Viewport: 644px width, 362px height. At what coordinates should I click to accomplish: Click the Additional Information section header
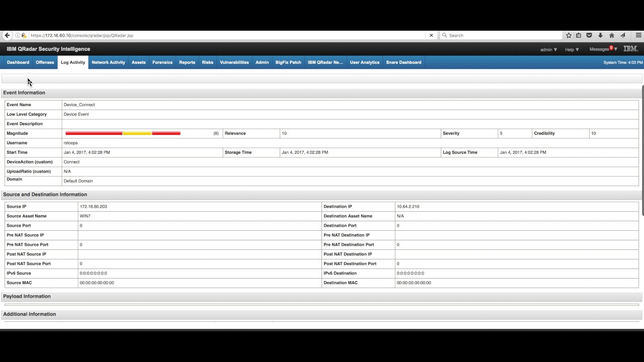29,314
